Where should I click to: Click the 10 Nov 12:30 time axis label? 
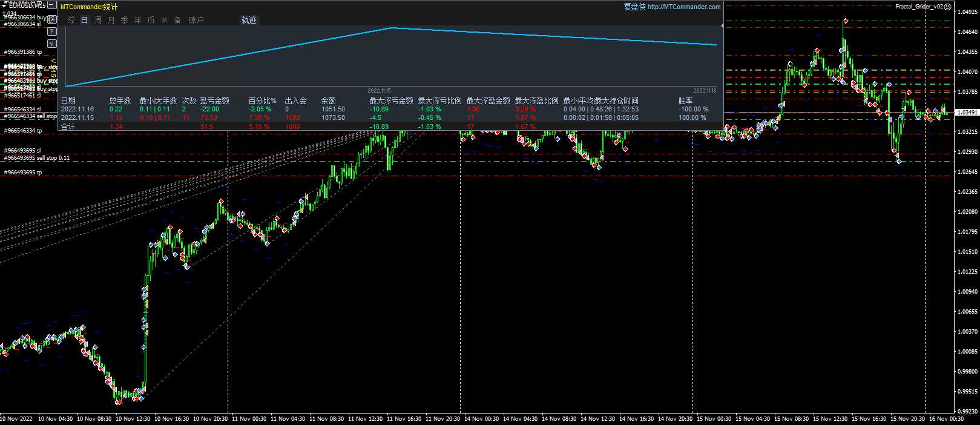pos(133,418)
